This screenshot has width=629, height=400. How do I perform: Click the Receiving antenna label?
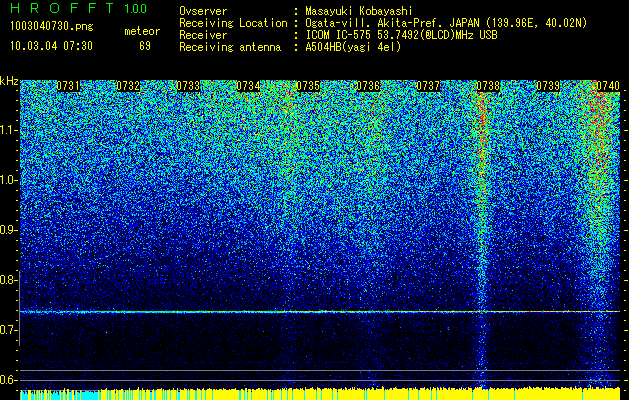[x=230, y=47]
